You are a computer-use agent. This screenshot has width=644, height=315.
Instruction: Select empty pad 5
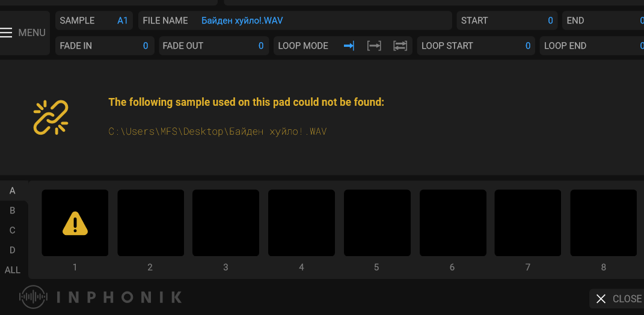coord(377,223)
